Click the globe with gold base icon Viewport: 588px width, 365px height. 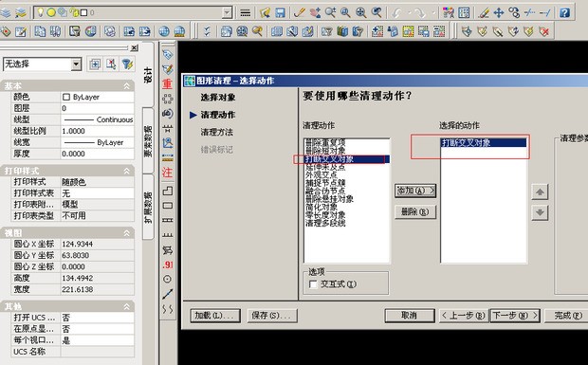coord(179,31)
